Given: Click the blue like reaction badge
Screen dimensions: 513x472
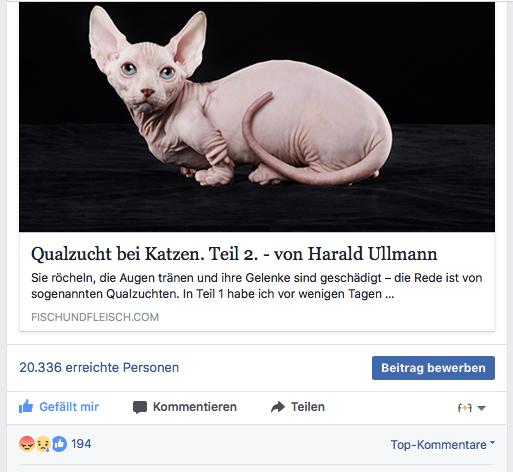Looking at the screenshot, I should 59,444.
